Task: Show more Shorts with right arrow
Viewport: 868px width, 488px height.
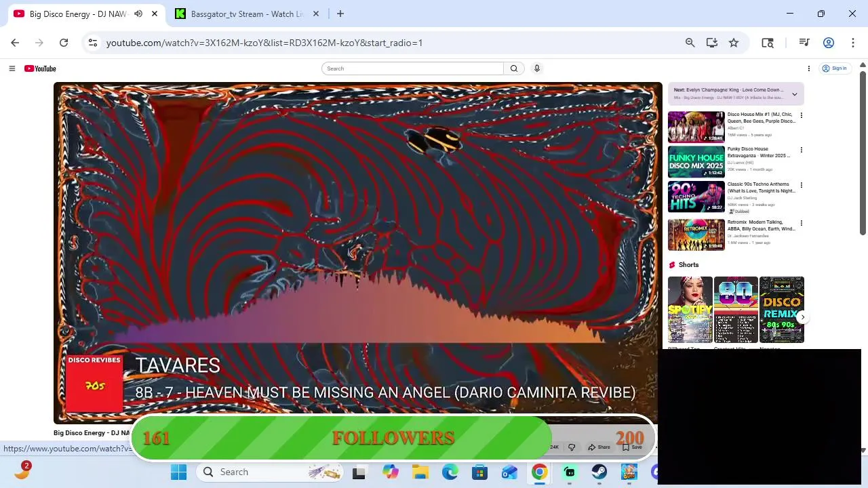Action: coord(803,317)
